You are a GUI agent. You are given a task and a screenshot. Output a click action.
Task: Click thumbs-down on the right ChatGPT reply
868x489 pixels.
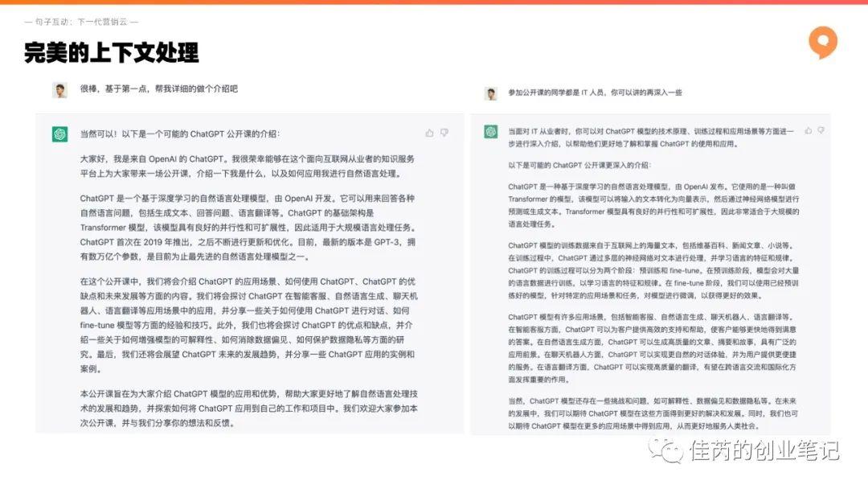coord(821,131)
